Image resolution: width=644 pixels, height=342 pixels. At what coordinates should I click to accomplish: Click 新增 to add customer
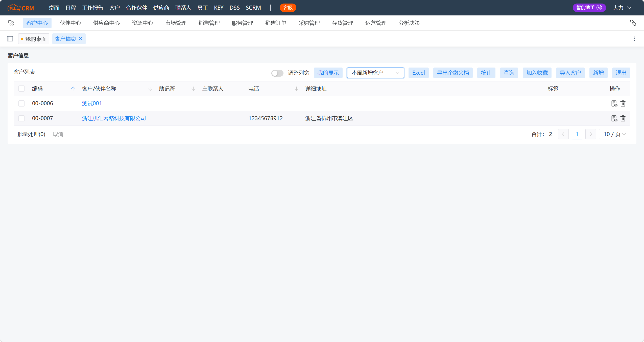coord(599,73)
